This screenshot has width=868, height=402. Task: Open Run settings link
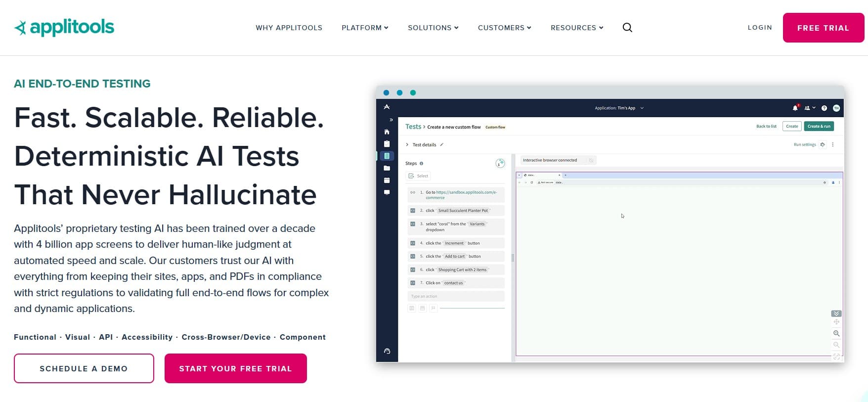805,144
